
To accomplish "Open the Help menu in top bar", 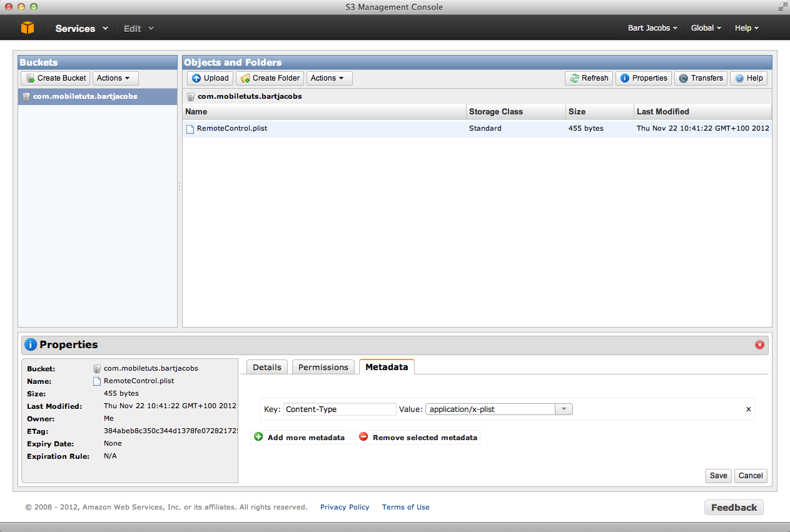I will tap(747, 28).
